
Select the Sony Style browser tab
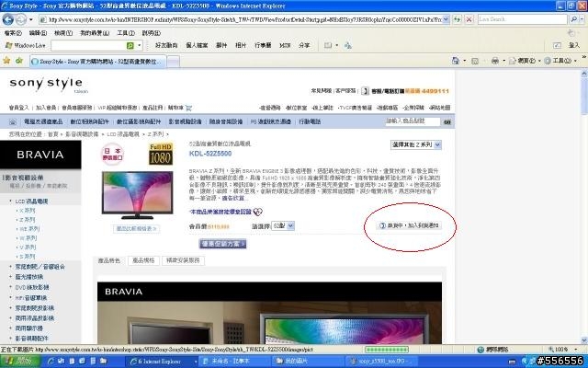[98, 62]
